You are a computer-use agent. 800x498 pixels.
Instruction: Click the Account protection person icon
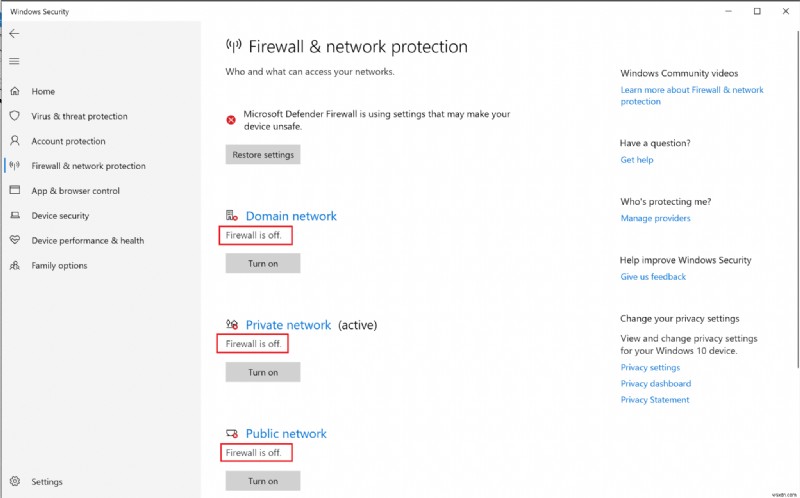coord(14,141)
